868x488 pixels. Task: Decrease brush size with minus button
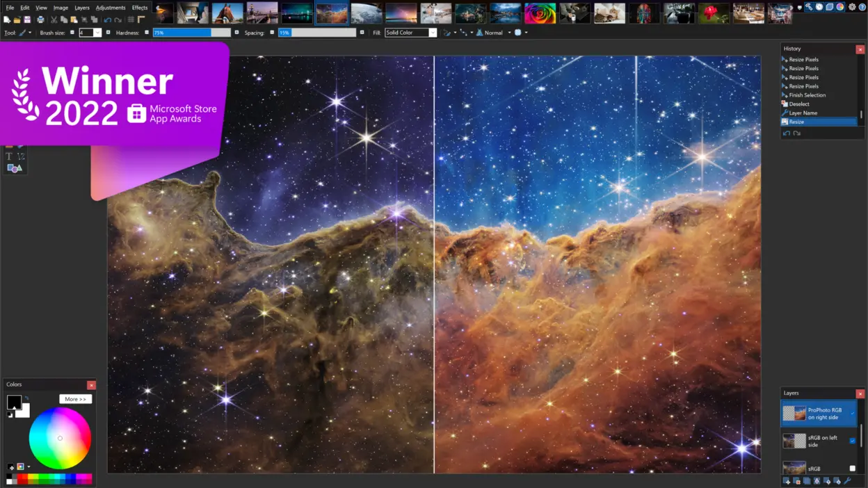[72, 33]
